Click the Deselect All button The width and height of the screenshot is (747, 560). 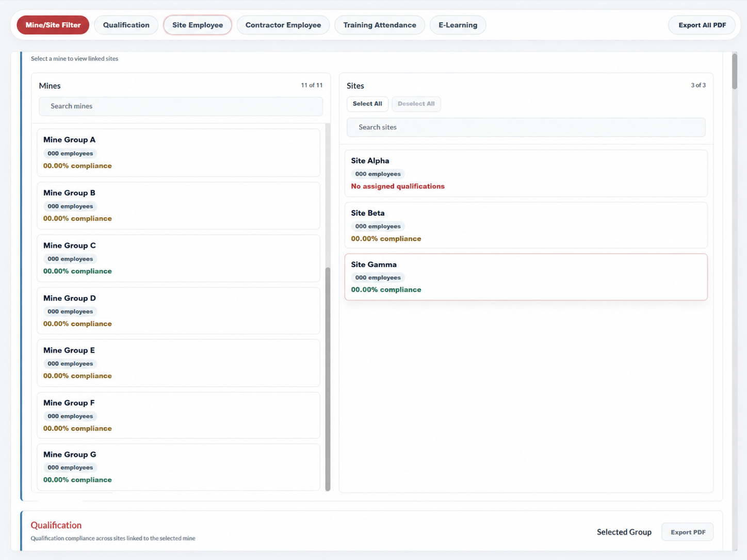[x=416, y=104]
